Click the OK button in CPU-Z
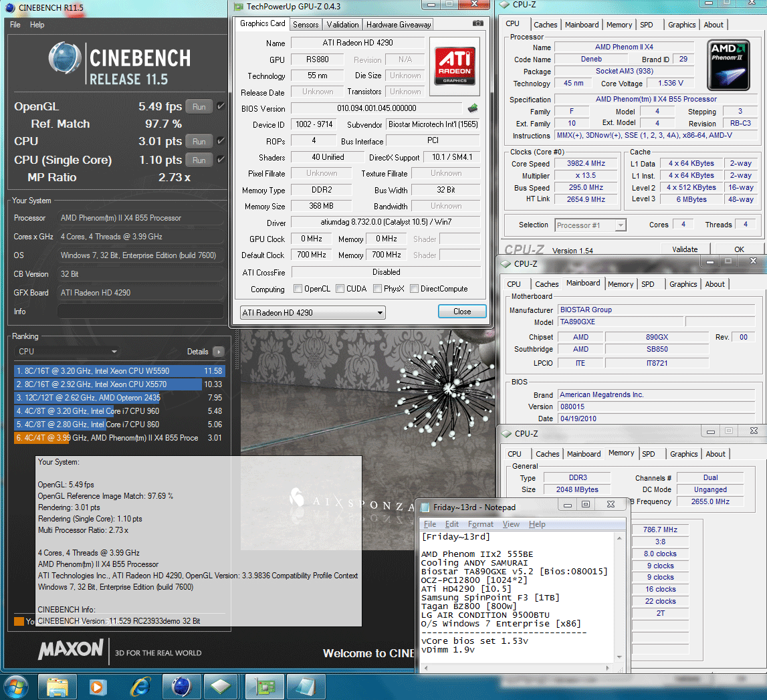The height and width of the screenshot is (700, 767). (739, 249)
